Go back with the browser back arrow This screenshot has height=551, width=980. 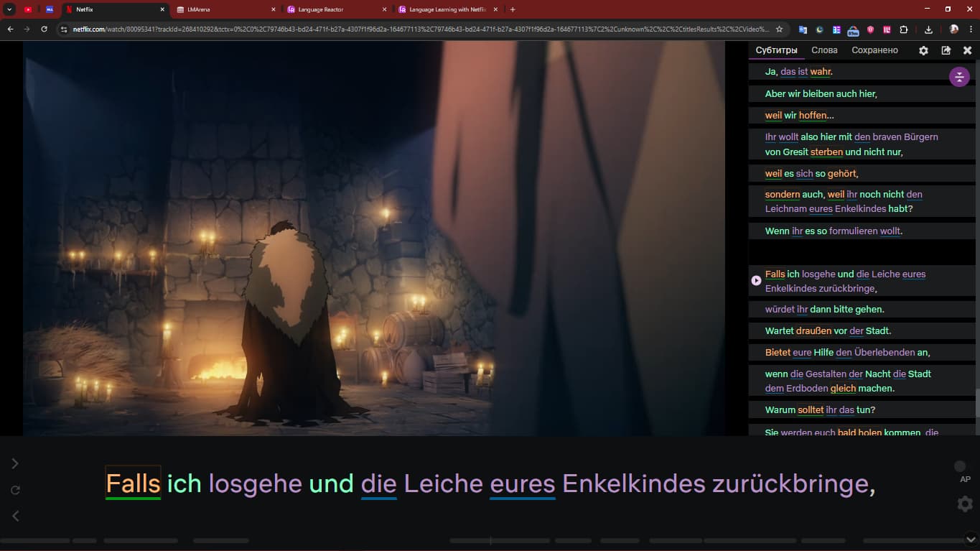(10, 29)
